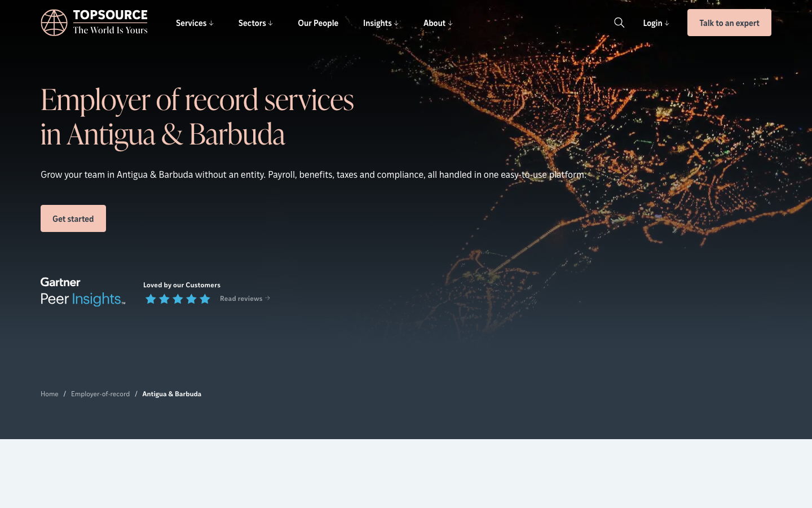
Task: Click the 'Loved by our Customers' text
Action: point(182,285)
